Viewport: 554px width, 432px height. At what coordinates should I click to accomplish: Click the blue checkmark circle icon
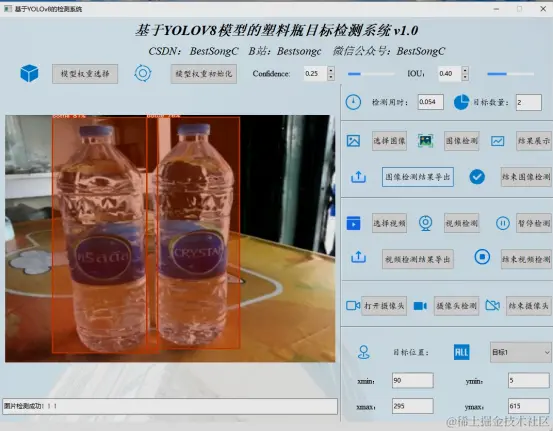(x=477, y=177)
